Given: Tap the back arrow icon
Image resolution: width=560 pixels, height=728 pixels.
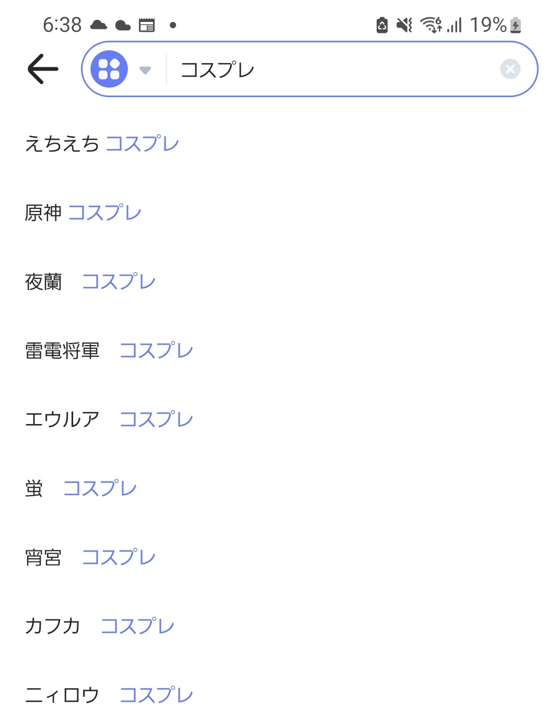Looking at the screenshot, I should click(x=43, y=69).
